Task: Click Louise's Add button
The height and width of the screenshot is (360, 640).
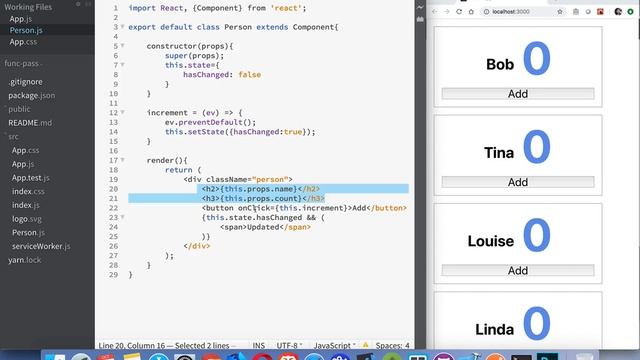Action: [x=518, y=271]
